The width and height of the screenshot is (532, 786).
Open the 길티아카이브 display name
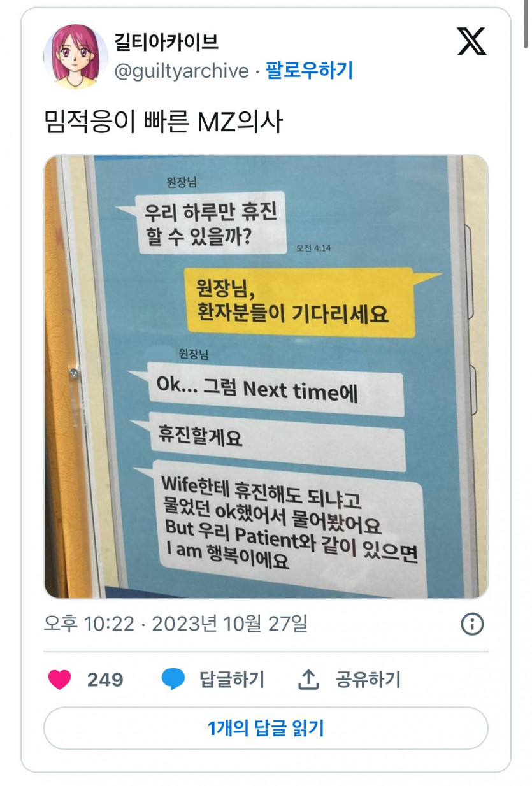pos(166,42)
